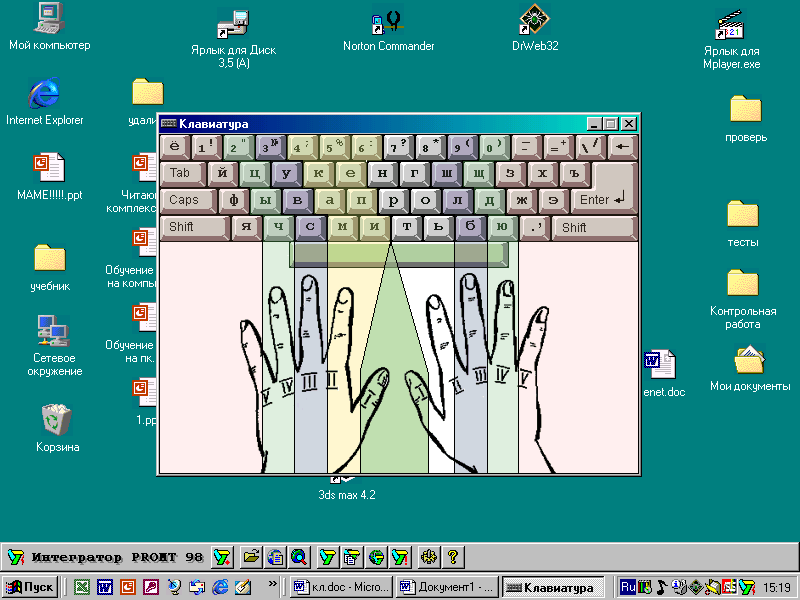Image resolution: width=800 pixels, height=600 pixels.
Task: Click the music note tray icon
Action: point(662,587)
